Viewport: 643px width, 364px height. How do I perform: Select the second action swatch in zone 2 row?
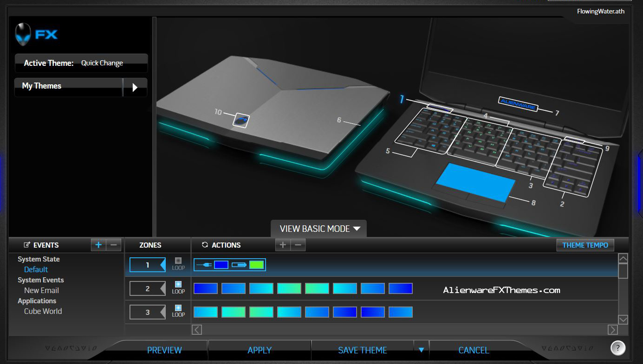[x=234, y=288]
